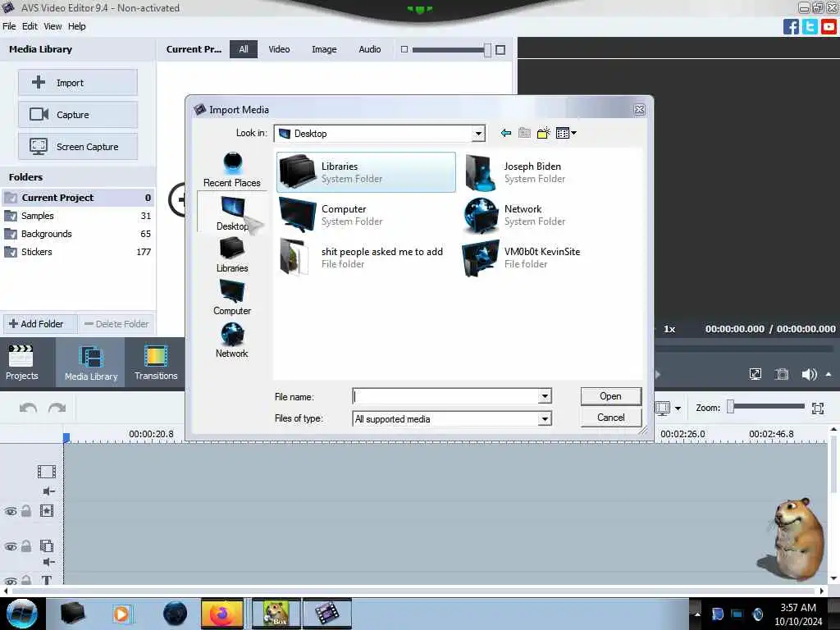
Task: Select 'shit people asked me to add' folder
Action: pyautogui.click(x=362, y=257)
